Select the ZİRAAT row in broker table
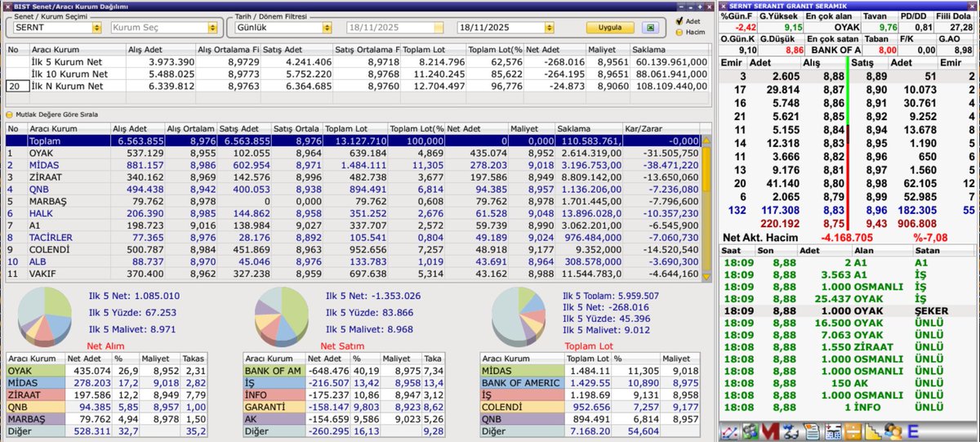Viewport: 980px width, 442px height. 354,176
